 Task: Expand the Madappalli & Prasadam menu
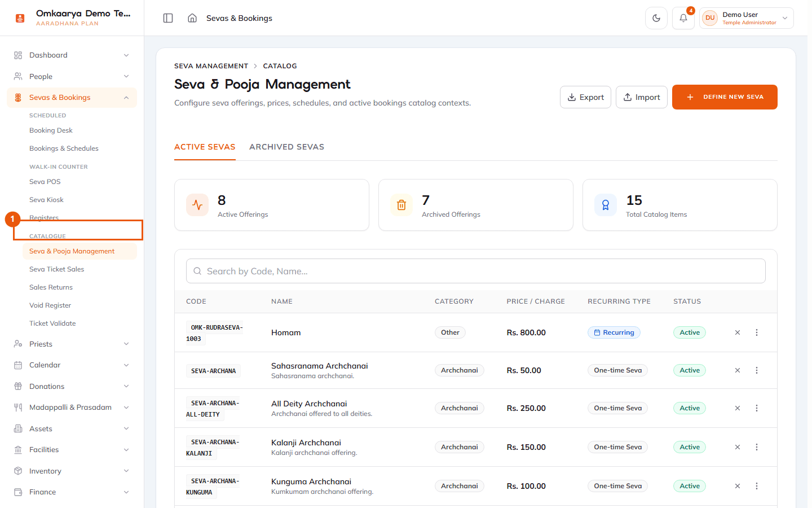(x=72, y=408)
